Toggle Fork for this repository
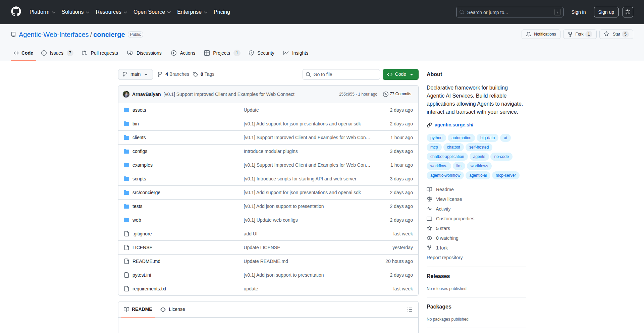Viewport: 644px width, 333px height. [579, 34]
